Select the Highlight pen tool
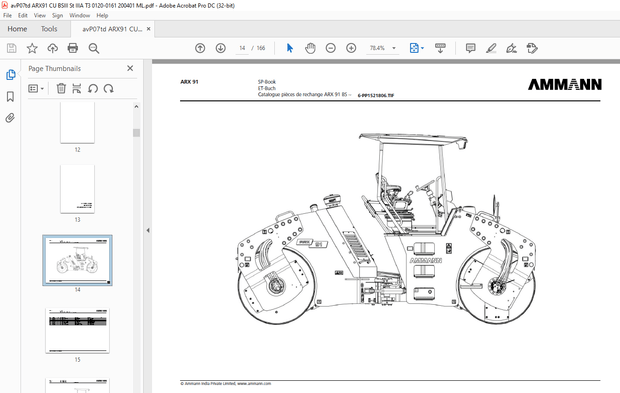 (491, 48)
